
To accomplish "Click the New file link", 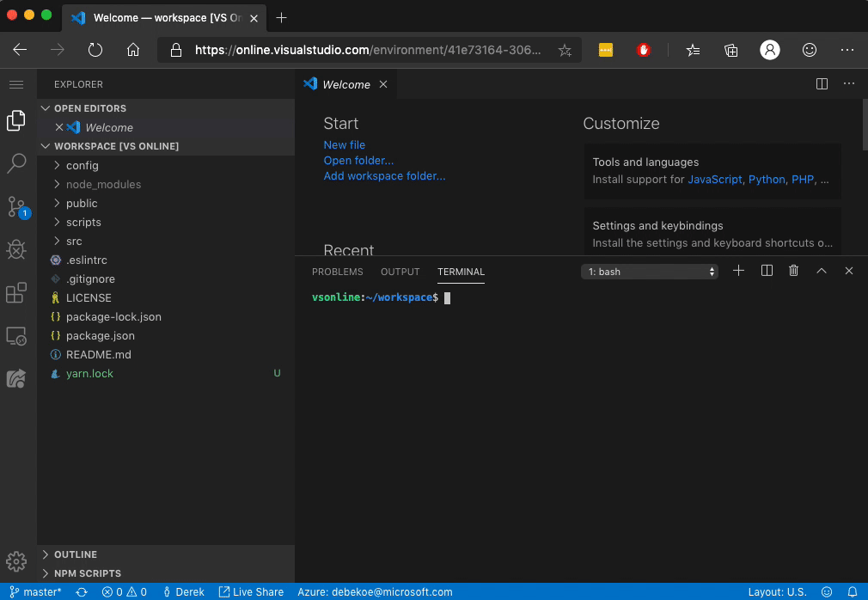I will coord(345,144).
